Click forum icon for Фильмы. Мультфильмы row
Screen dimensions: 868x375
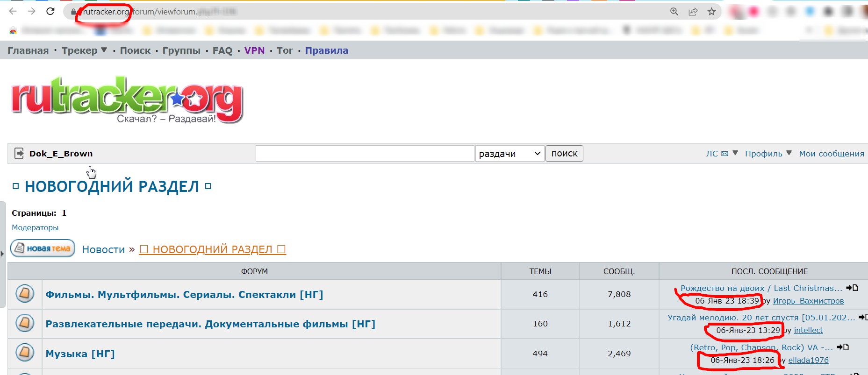point(25,294)
